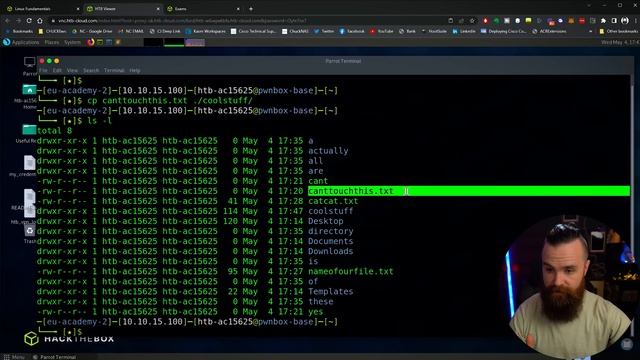The image size is (640, 360).
Task: Bookmark this page with the star icon
Action: (x=473, y=20)
